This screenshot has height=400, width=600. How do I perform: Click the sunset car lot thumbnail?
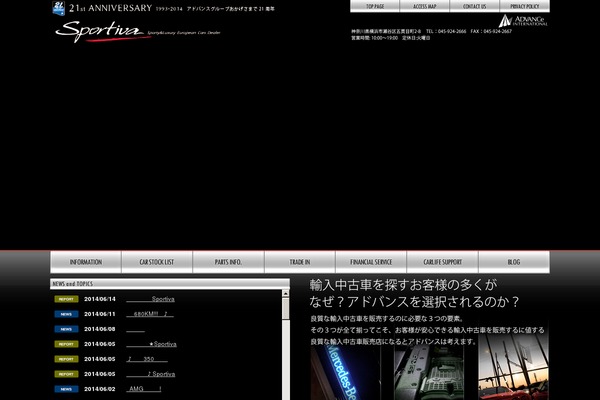[513, 367]
